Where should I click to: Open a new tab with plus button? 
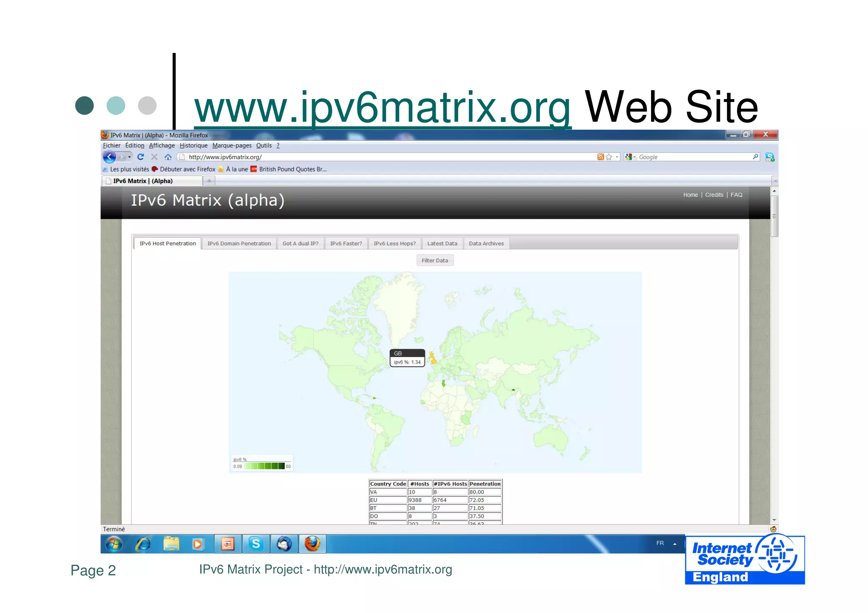[209, 181]
